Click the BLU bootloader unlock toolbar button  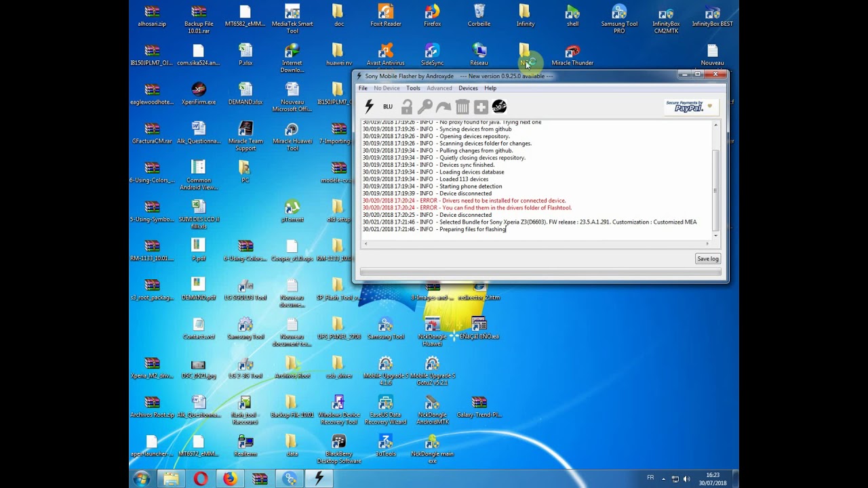click(x=388, y=106)
